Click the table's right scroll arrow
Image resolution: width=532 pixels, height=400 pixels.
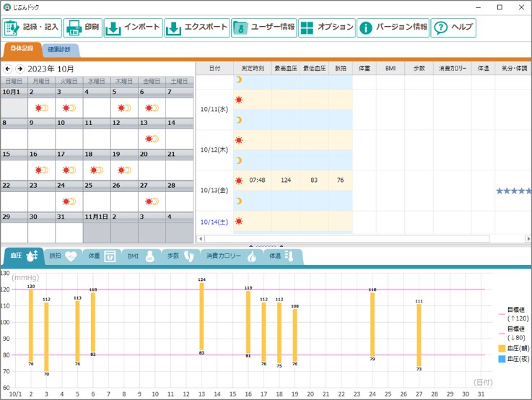(528, 239)
